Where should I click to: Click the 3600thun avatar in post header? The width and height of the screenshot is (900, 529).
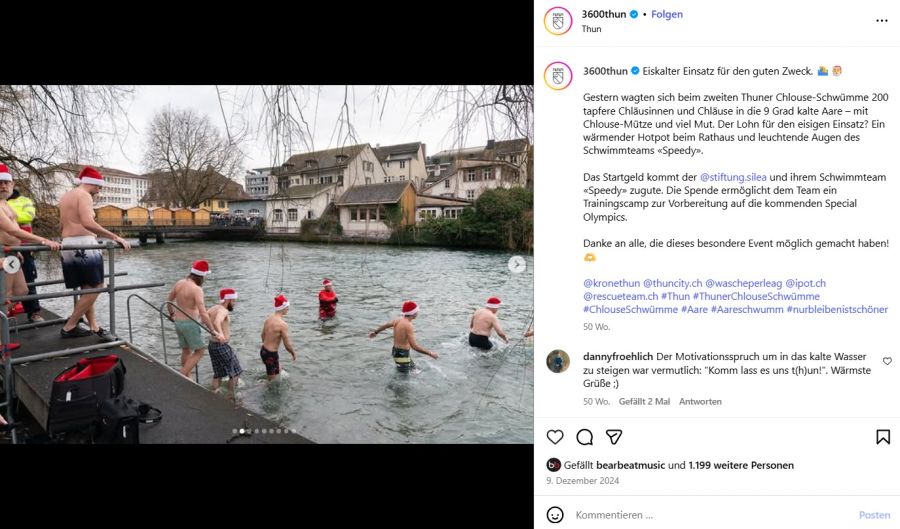tap(558, 21)
